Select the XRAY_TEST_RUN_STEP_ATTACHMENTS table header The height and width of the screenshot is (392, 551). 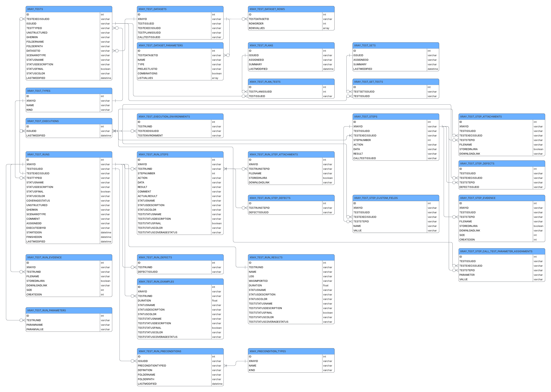(x=291, y=154)
